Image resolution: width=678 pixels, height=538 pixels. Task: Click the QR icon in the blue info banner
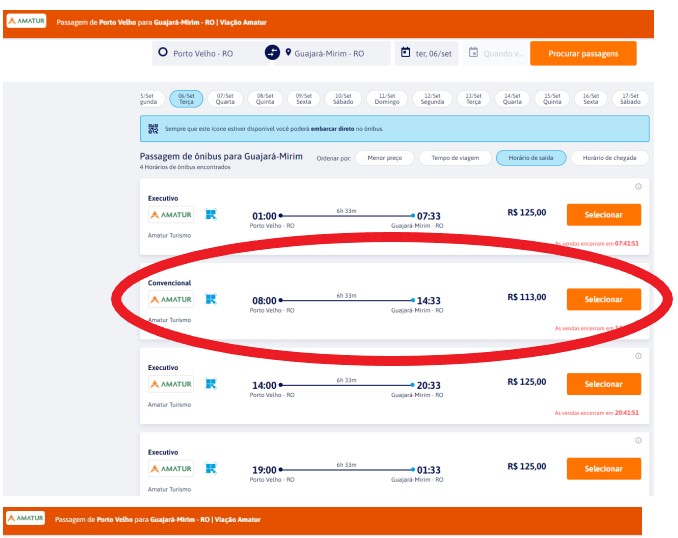153,129
